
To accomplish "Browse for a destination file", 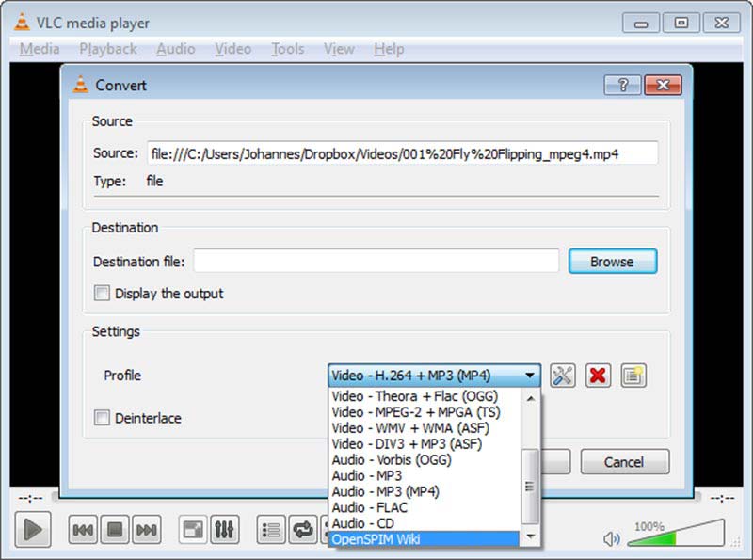I will click(x=613, y=261).
